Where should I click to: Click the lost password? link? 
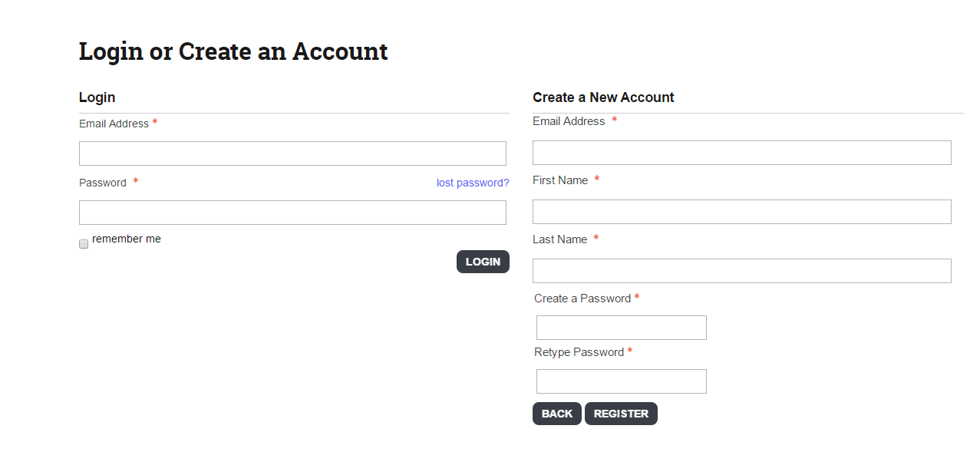tap(472, 183)
